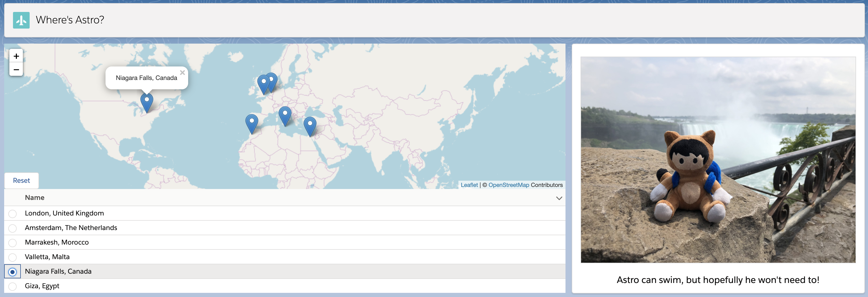Click the airplane app icon in header
This screenshot has width=868, height=297.
point(21,20)
